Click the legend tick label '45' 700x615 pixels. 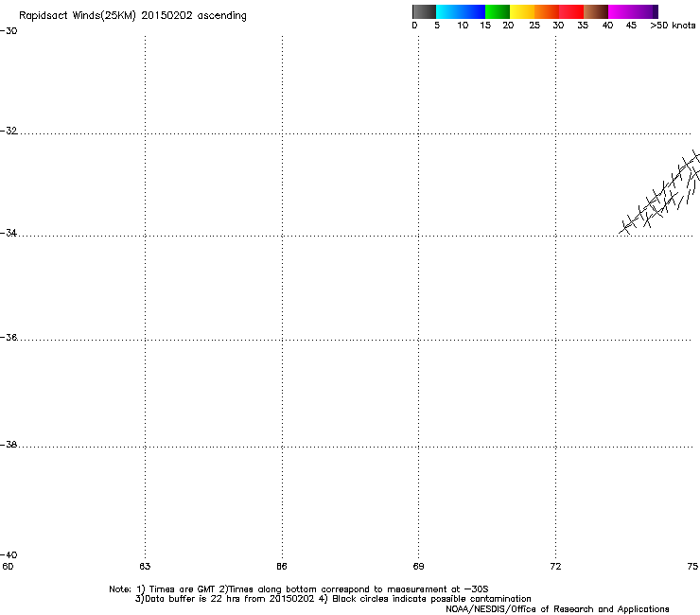point(631,26)
